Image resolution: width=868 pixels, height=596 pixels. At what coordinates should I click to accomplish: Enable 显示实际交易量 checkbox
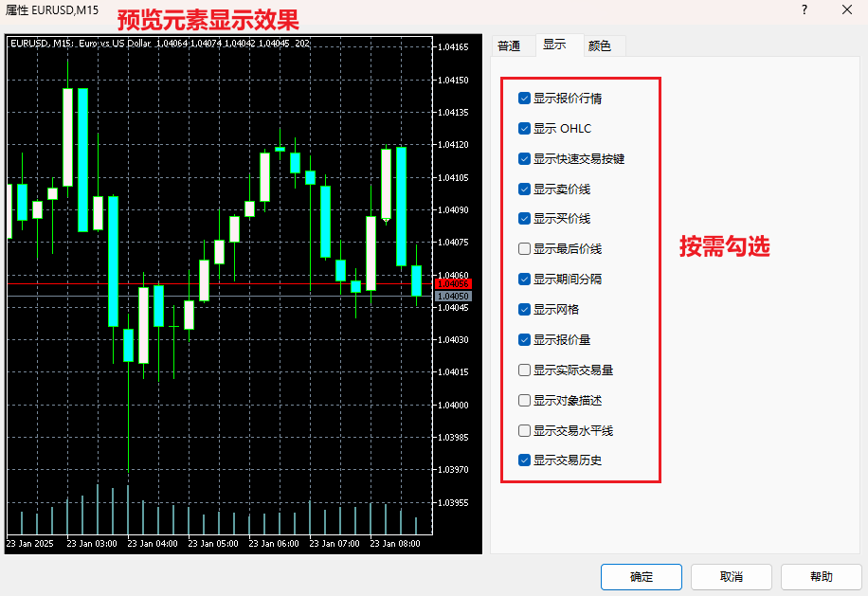(x=525, y=370)
